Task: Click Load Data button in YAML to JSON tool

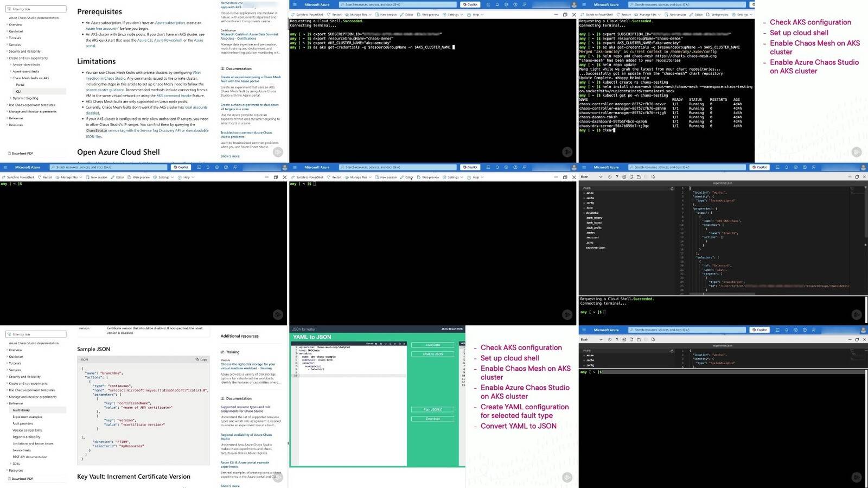Action: (x=433, y=345)
